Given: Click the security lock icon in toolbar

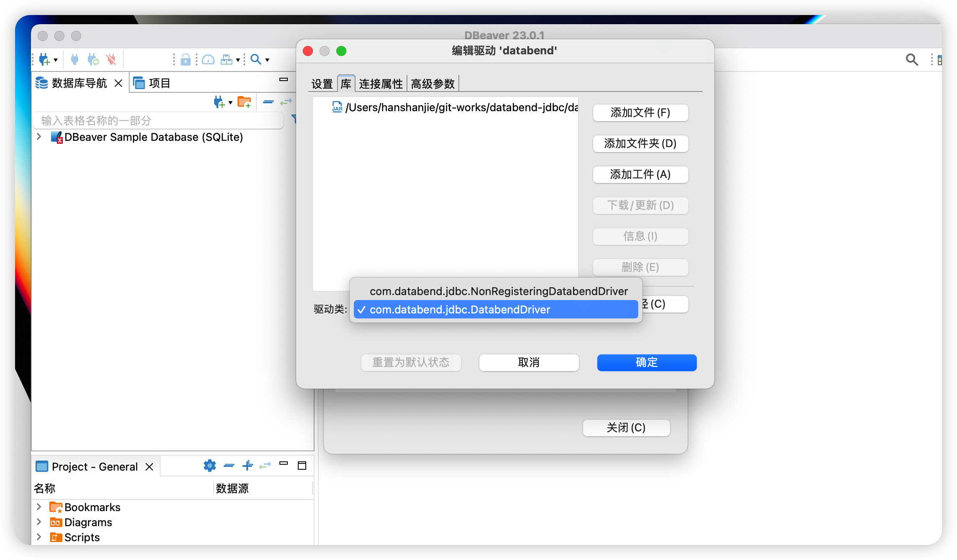Looking at the screenshot, I should click(186, 59).
